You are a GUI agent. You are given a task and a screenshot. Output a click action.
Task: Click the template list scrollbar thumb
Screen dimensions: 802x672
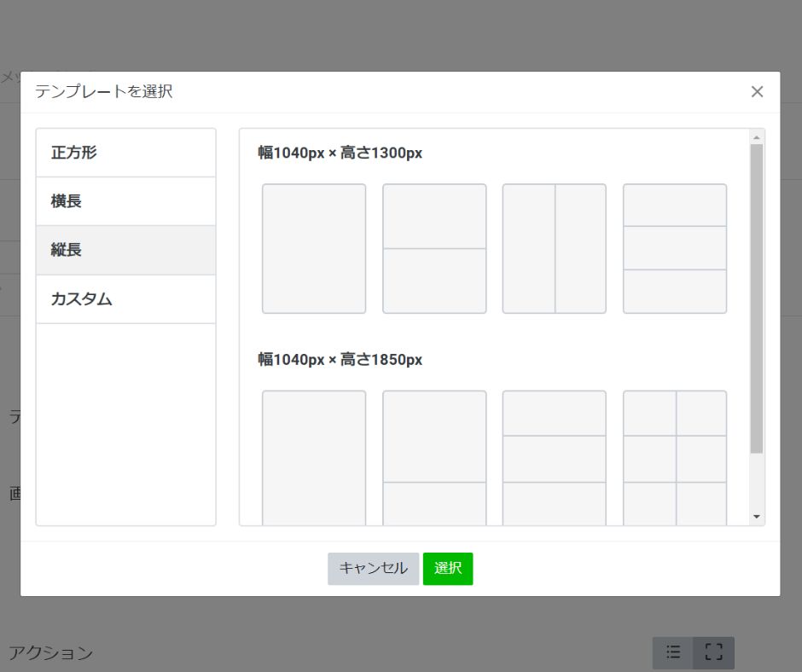point(756,298)
